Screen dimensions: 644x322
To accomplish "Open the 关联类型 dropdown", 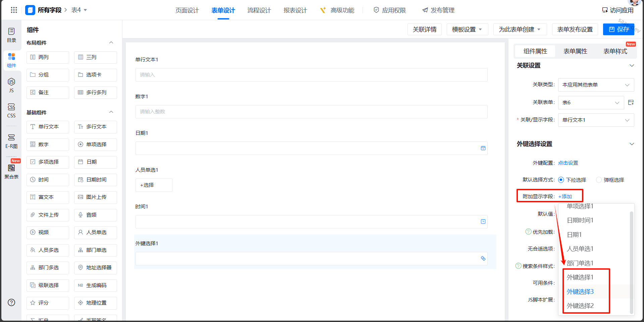I will coord(596,85).
